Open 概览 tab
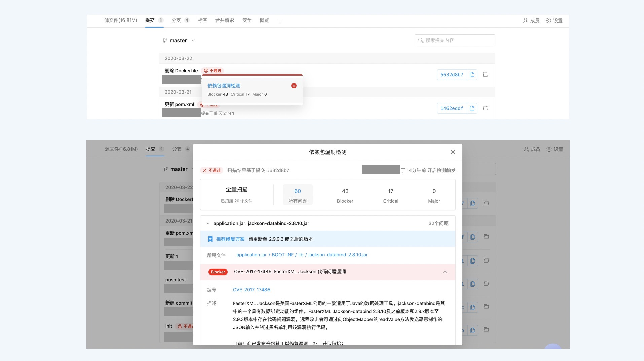The height and width of the screenshot is (361, 644). (x=264, y=20)
